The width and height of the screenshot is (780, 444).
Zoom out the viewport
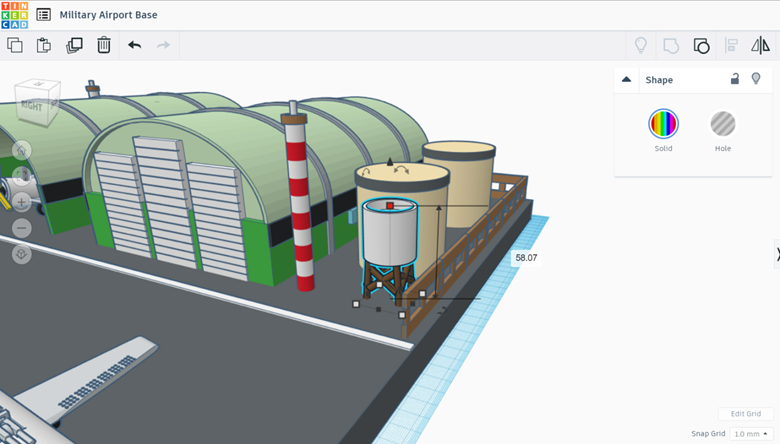(x=21, y=228)
